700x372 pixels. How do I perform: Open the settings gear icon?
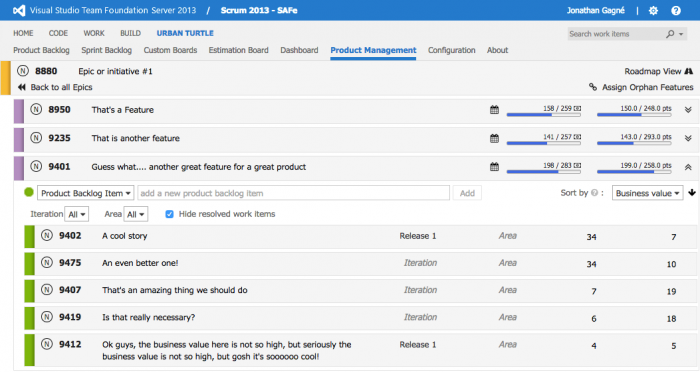(x=653, y=10)
